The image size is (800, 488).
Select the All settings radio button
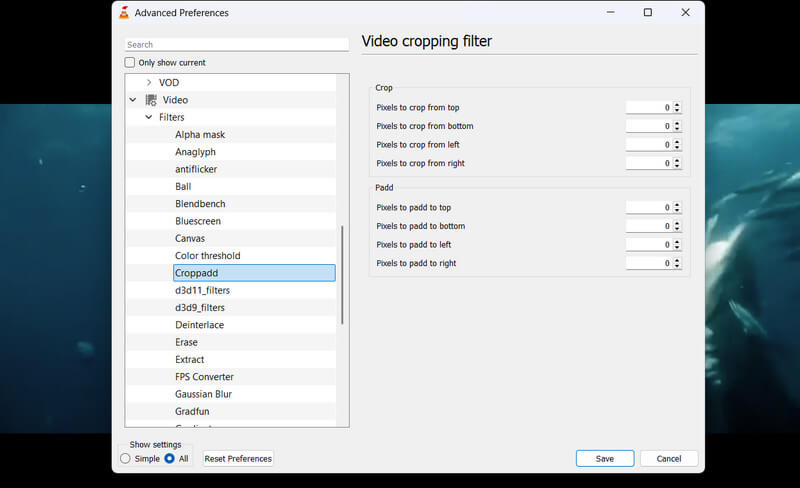tap(169, 459)
